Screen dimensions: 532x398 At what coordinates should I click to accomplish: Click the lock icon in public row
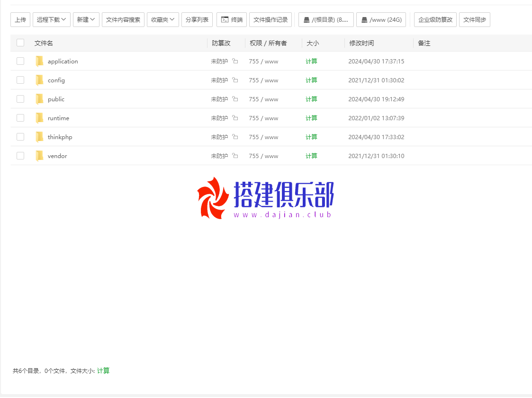coord(235,99)
